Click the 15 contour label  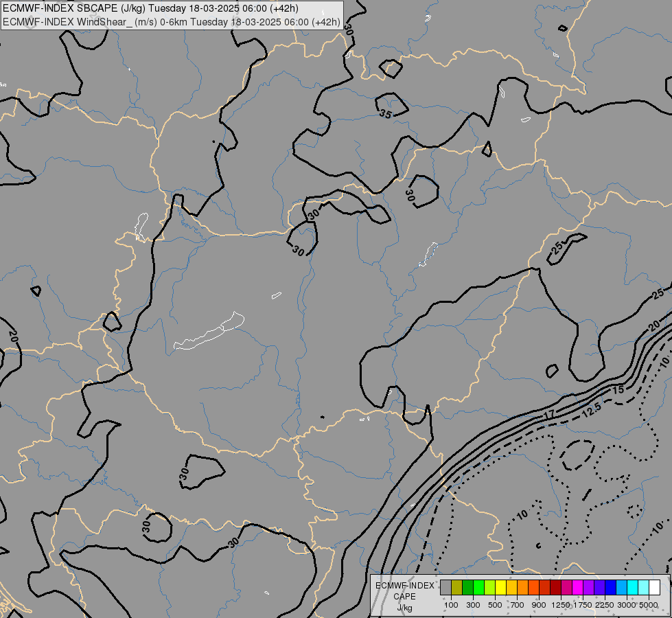tap(618, 390)
